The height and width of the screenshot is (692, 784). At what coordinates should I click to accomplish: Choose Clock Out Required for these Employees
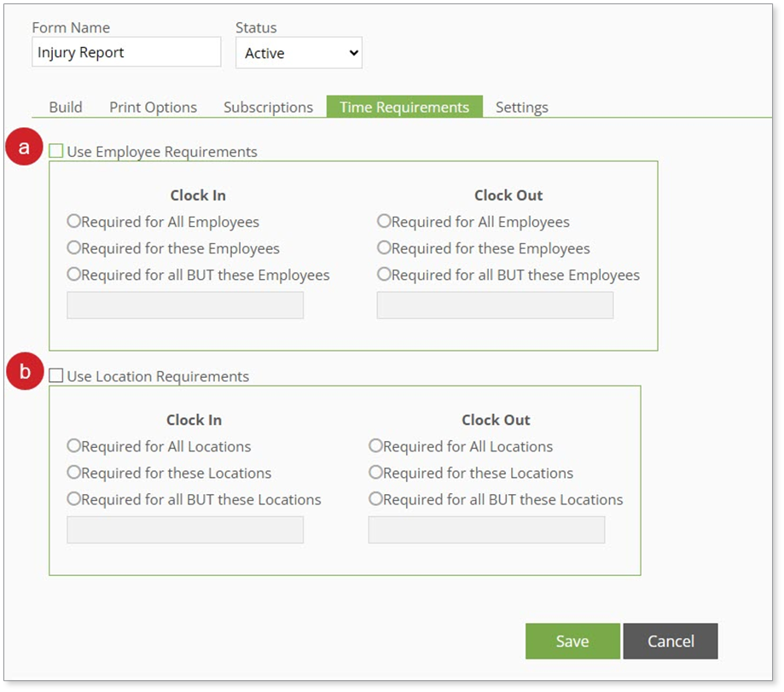coord(385,248)
